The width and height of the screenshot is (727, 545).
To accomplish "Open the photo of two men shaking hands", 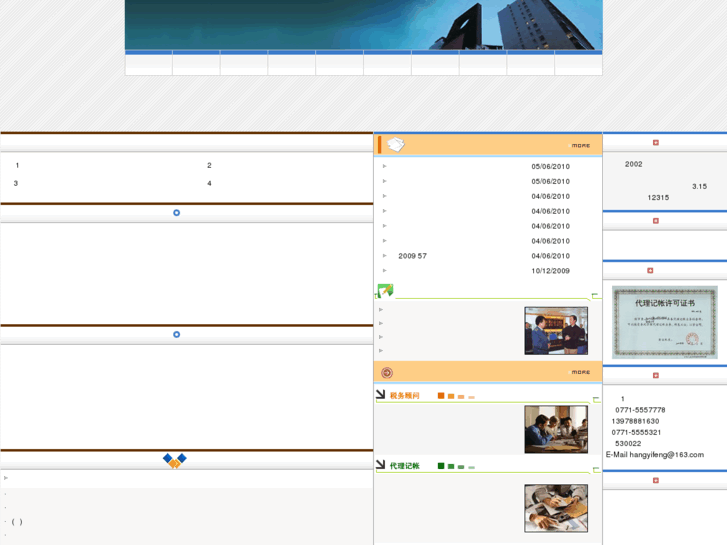I will coord(556,331).
